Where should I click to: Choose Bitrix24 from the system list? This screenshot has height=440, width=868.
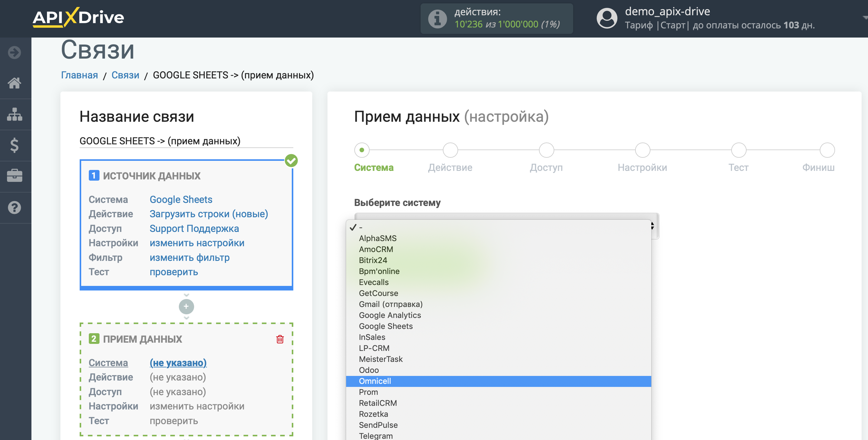click(x=498, y=260)
